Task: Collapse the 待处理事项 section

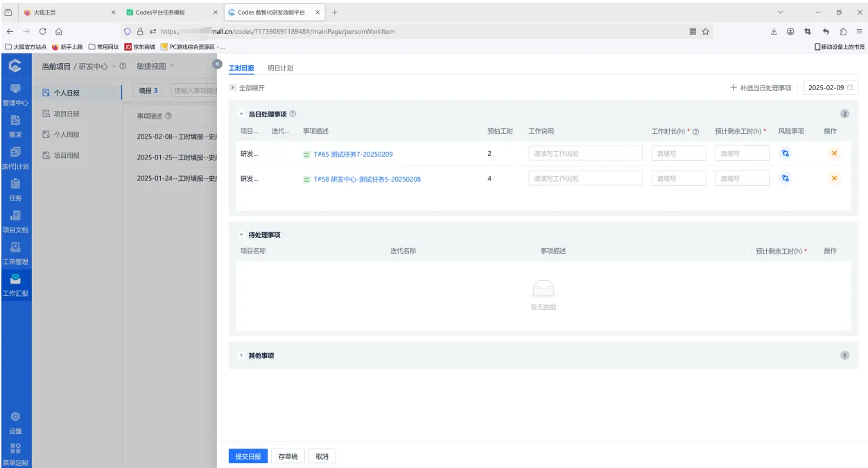Action: [x=241, y=235]
